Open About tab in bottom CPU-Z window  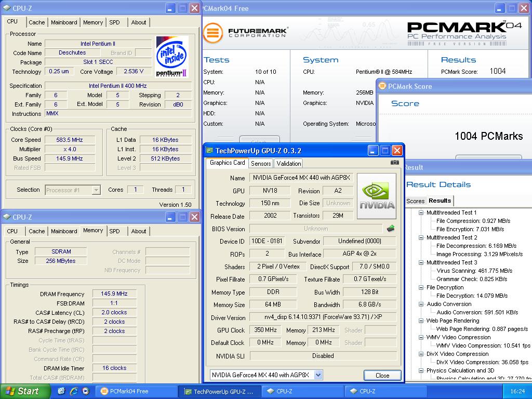coord(138,231)
